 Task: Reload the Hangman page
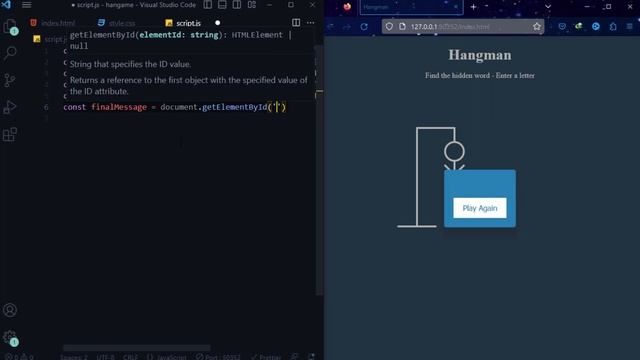tap(364, 27)
